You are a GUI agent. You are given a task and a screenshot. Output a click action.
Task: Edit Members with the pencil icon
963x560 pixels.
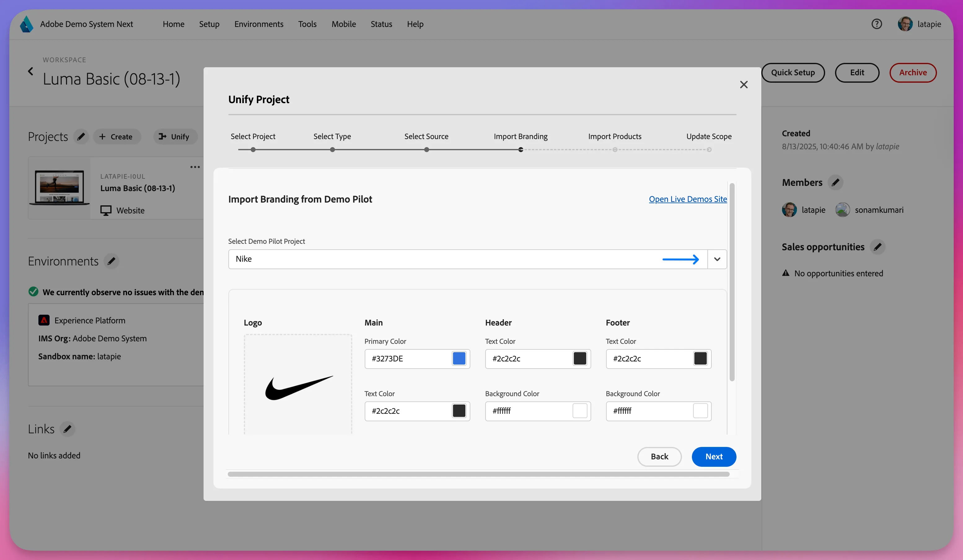(835, 183)
